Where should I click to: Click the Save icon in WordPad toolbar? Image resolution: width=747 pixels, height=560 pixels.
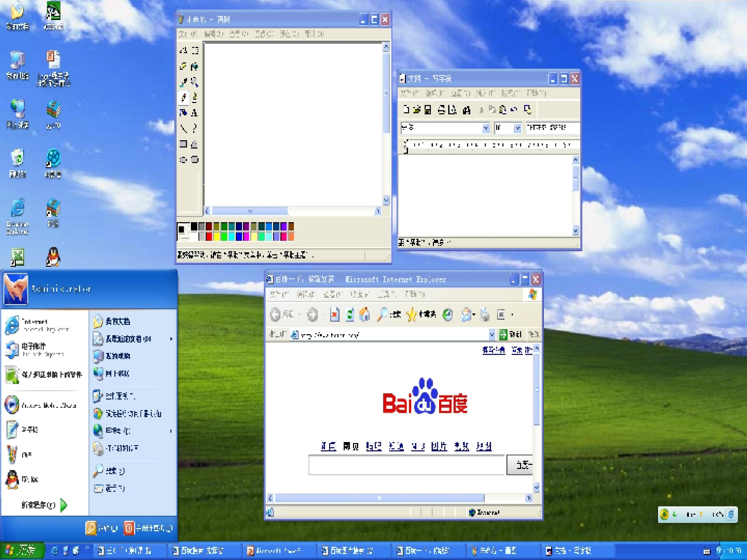pos(427,110)
